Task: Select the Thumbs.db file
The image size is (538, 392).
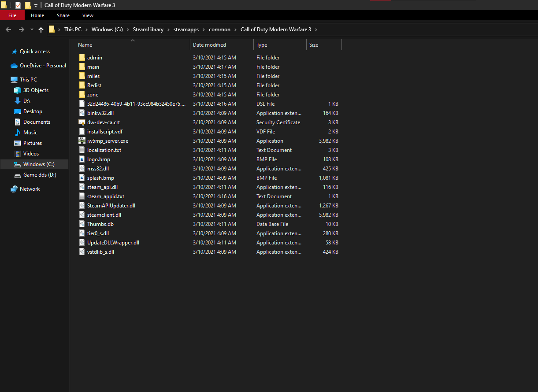Action: click(x=100, y=224)
